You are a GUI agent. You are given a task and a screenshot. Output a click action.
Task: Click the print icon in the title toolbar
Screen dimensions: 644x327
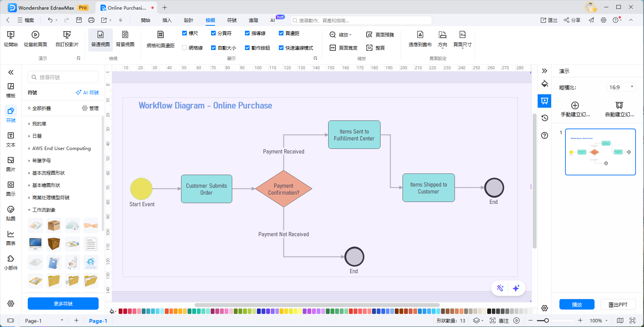(x=91, y=20)
